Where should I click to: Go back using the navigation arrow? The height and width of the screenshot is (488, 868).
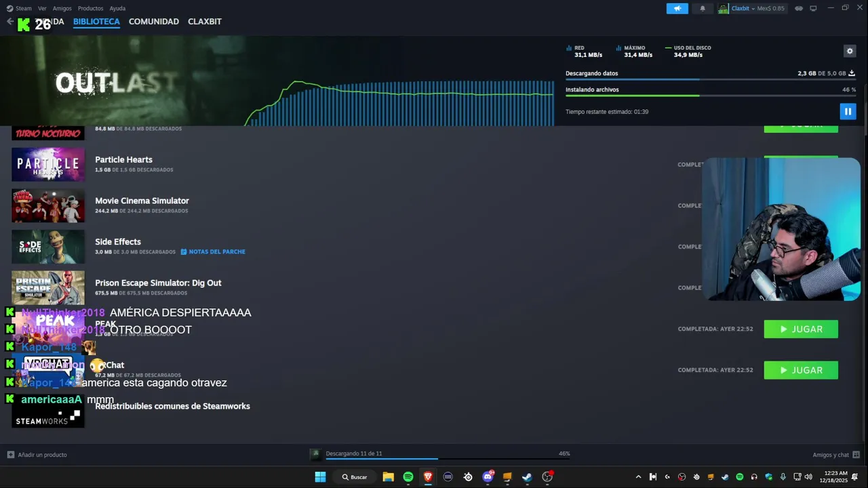(x=9, y=22)
